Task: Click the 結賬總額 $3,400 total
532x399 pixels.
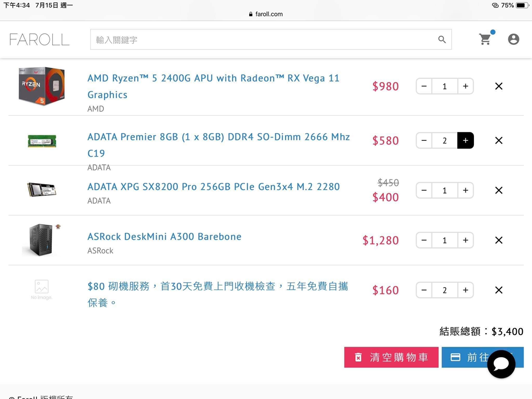Action: point(481,331)
